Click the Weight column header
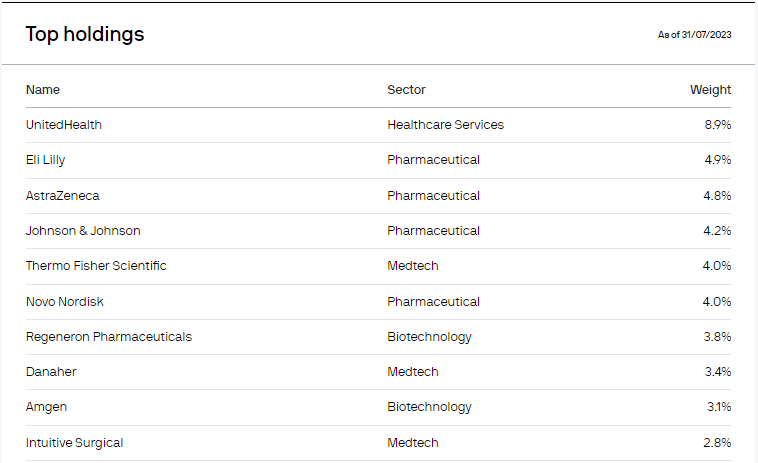The height and width of the screenshot is (463, 758). (x=710, y=90)
